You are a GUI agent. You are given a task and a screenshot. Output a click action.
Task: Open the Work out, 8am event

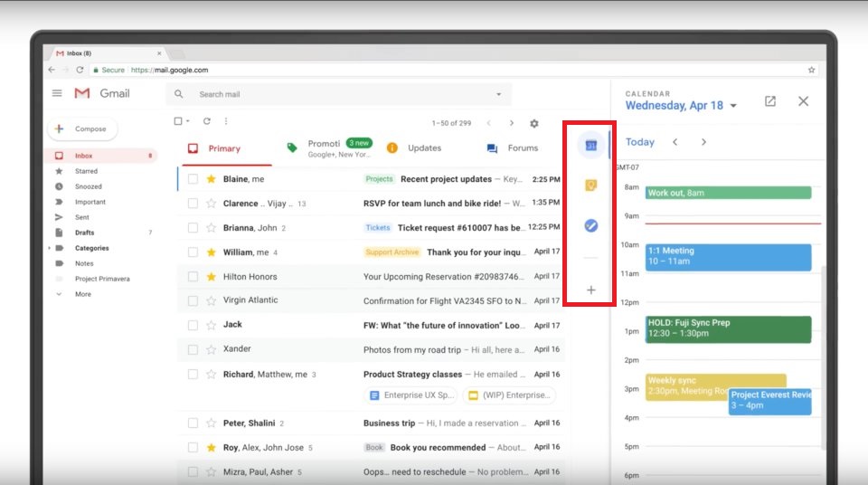coord(728,193)
